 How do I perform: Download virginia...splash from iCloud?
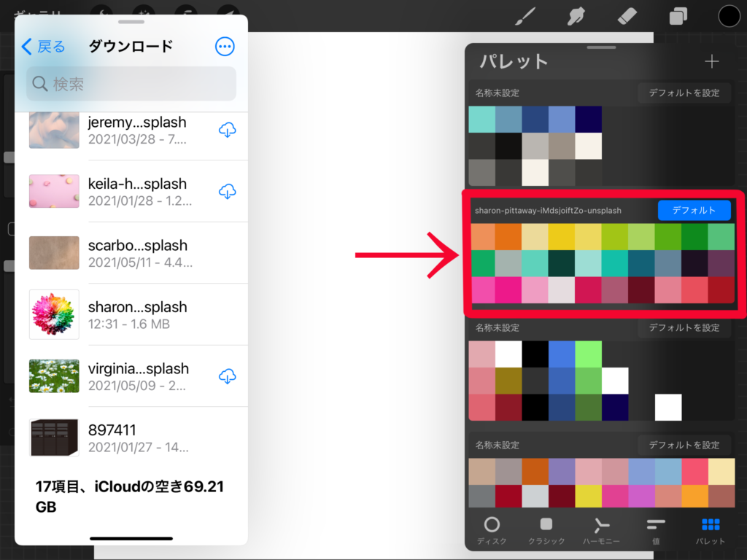point(228,376)
